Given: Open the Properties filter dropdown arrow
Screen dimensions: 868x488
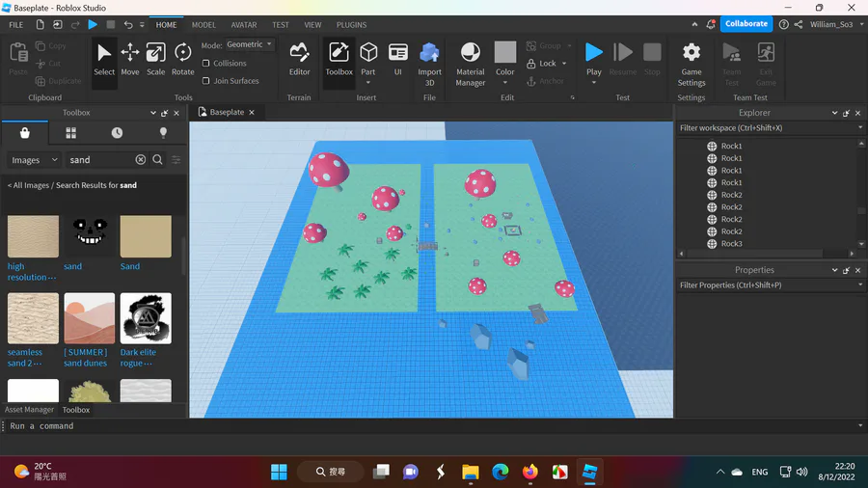Looking at the screenshot, I should point(860,285).
